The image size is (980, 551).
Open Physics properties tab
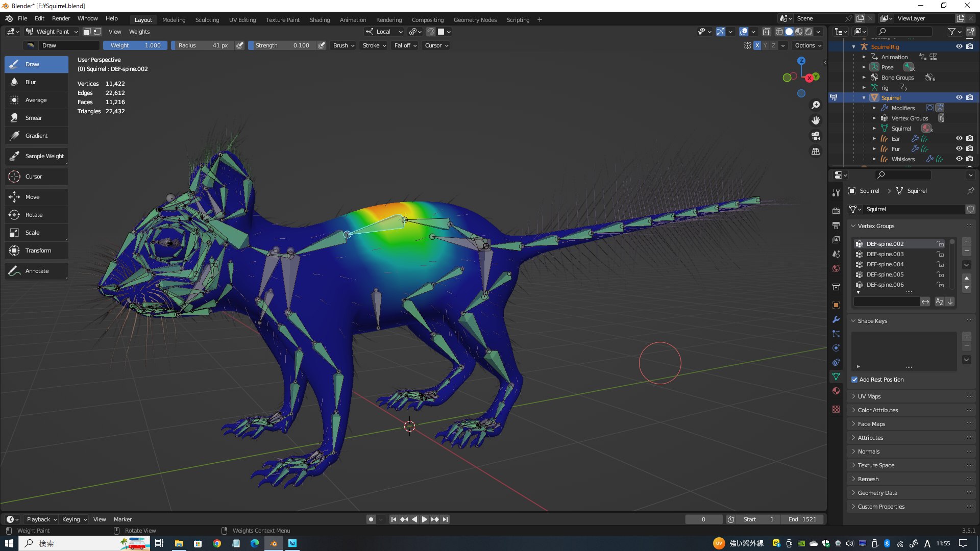coord(836,348)
